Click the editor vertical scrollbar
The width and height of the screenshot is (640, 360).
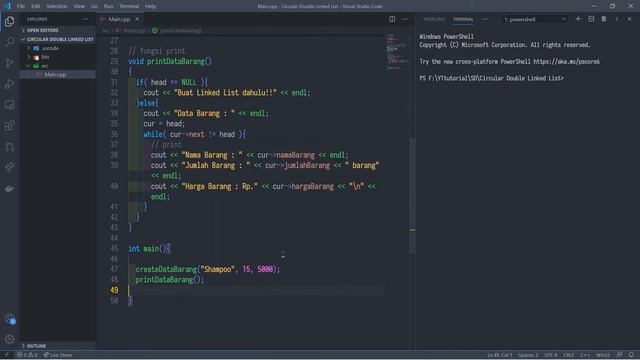(x=413, y=196)
